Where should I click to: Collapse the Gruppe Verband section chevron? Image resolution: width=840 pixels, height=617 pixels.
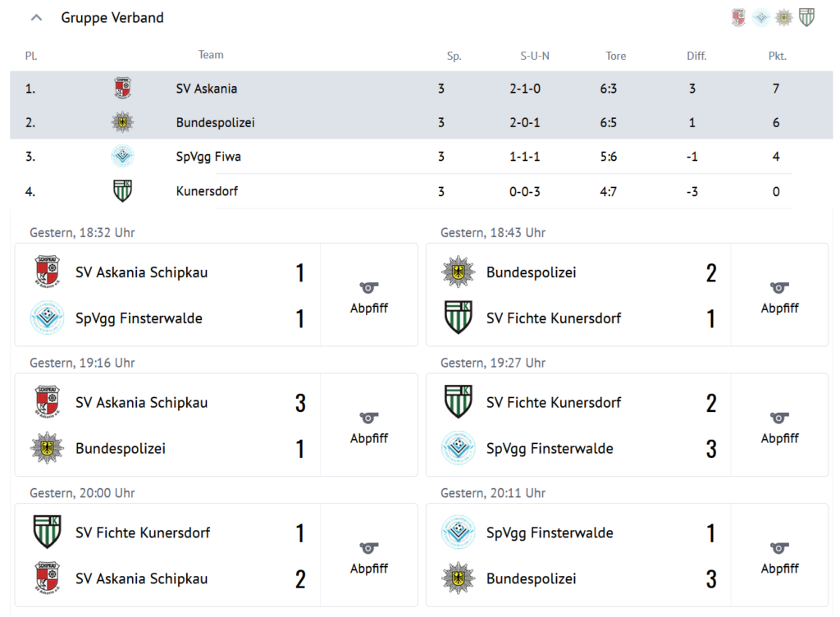click(x=36, y=17)
